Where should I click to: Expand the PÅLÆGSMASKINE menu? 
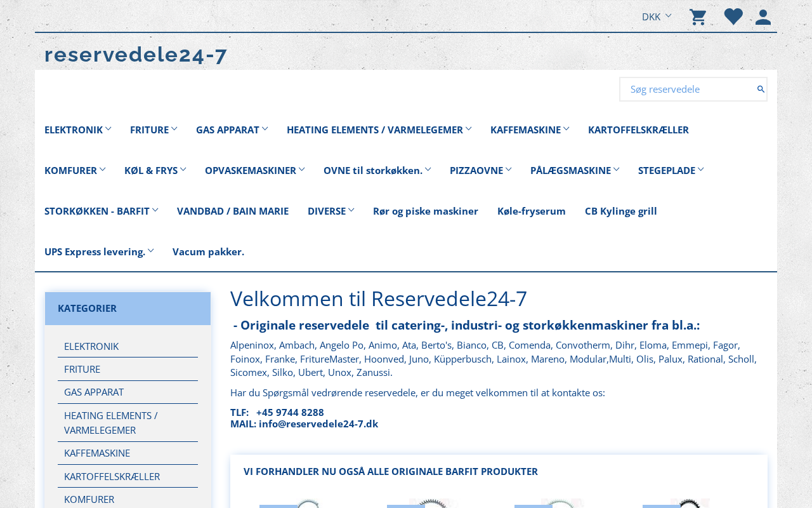[x=575, y=170]
